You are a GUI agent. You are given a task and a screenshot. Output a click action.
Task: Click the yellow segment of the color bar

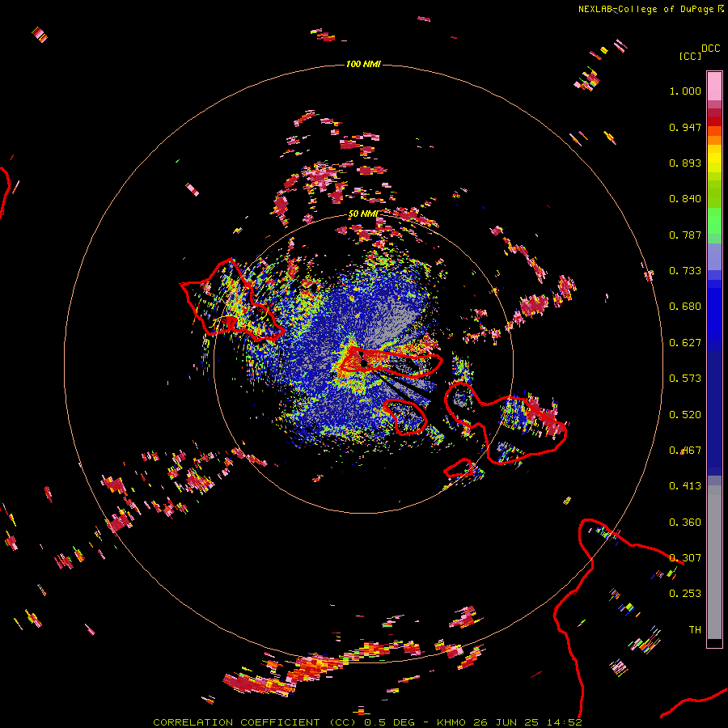(714, 159)
